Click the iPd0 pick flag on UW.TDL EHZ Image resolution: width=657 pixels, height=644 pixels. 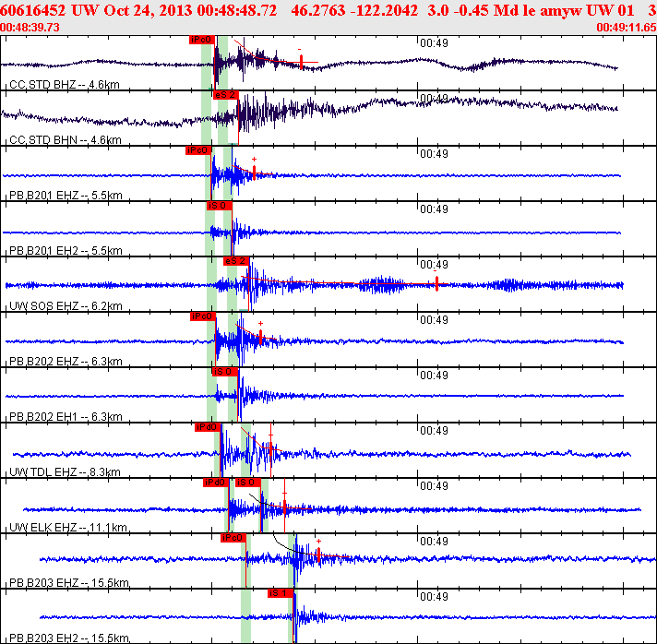click(x=207, y=427)
